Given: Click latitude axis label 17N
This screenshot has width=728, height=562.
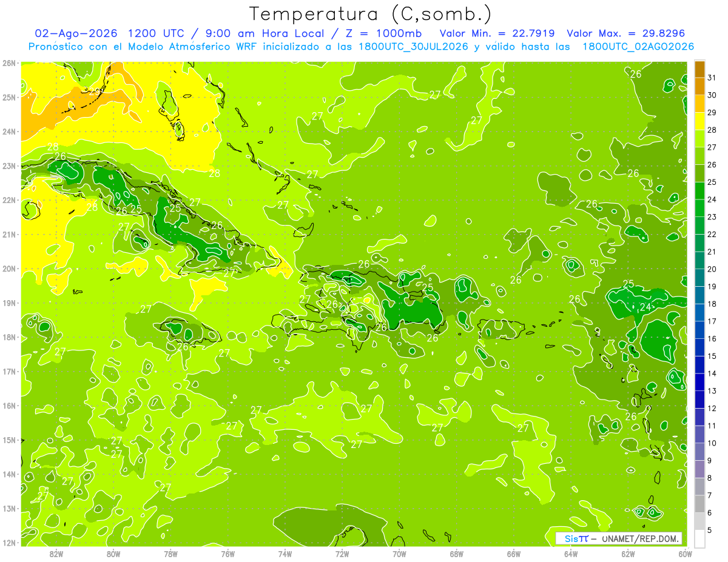Looking at the screenshot, I should tap(9, 372).
